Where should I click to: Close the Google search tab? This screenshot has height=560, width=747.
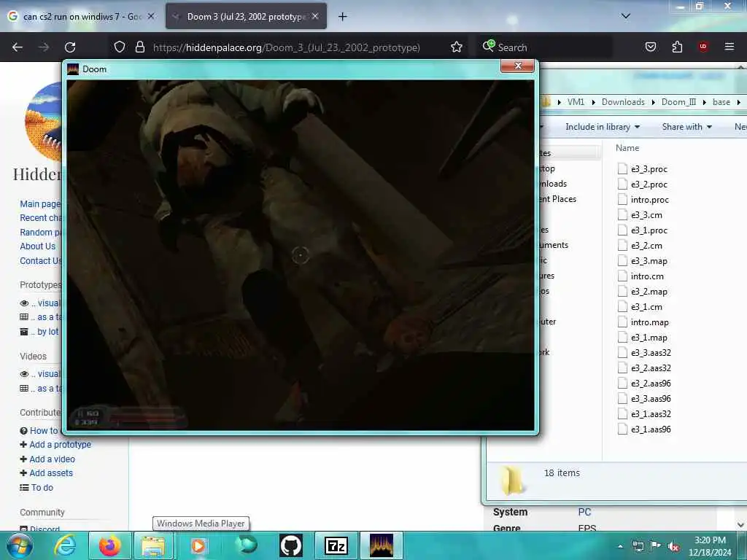[x=150, y=16]
